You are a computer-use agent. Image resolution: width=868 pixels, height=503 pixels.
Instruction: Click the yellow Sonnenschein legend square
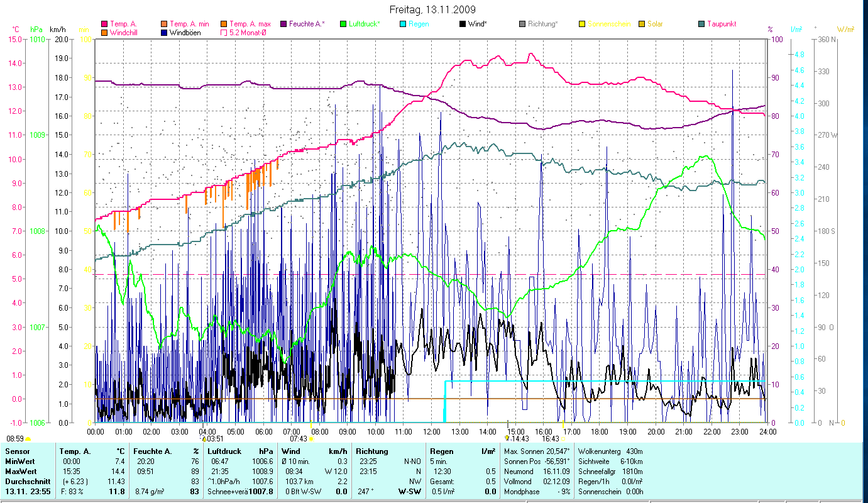click(582, 24)
